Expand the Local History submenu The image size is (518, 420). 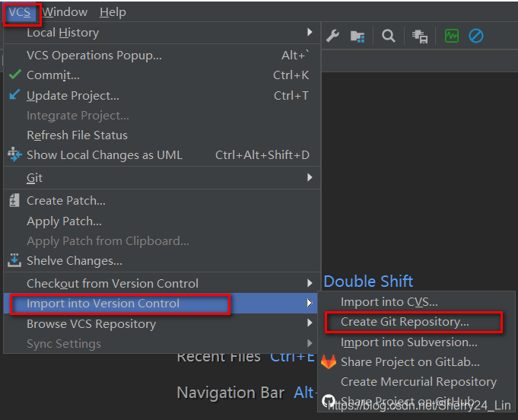[162, 33]
